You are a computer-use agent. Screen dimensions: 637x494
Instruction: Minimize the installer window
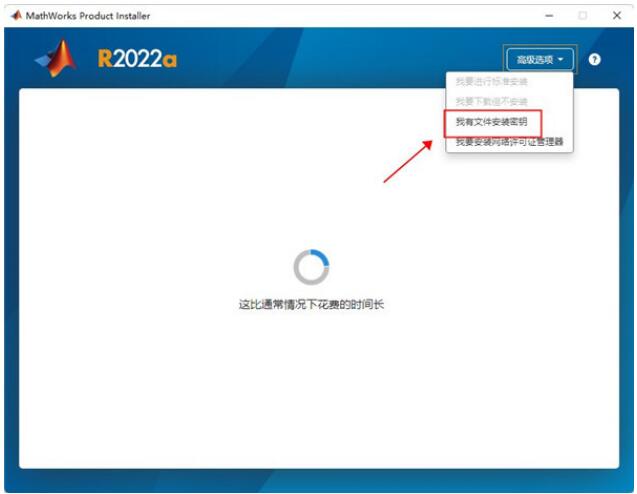click(x=549, y=15)
